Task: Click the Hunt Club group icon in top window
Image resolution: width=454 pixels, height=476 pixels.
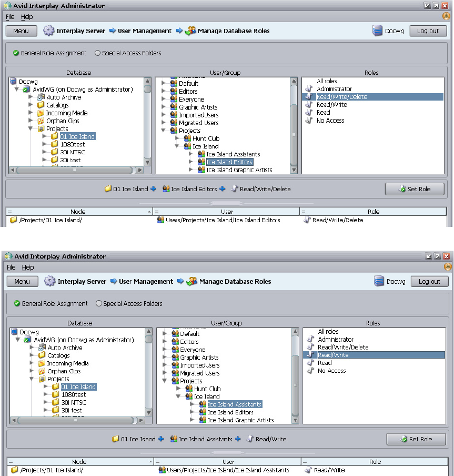Action: (x=187, y=138)
